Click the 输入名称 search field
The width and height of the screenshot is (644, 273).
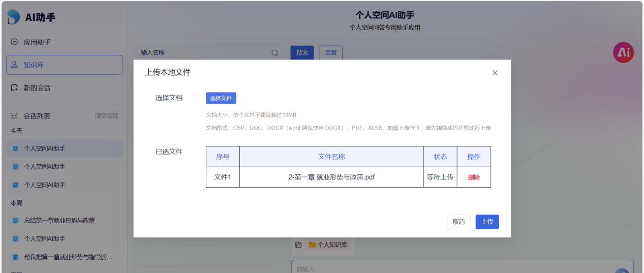pyautogui.click(x=203, y=53)
